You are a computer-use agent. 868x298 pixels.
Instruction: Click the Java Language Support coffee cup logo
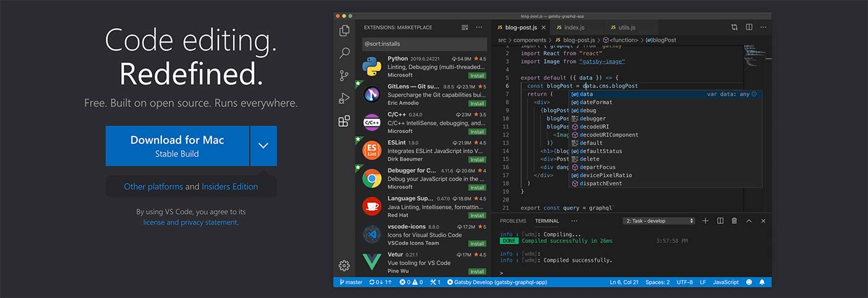372,206
